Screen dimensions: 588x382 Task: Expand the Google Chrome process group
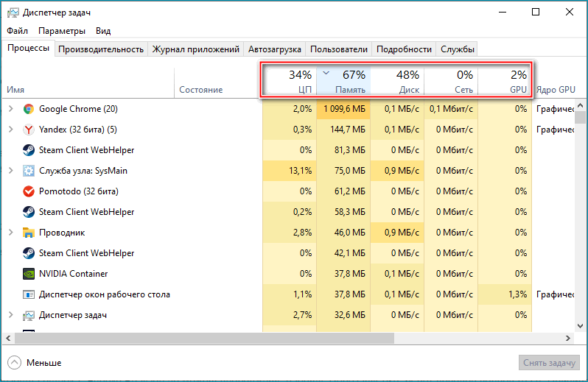click(x=10, y=109)
